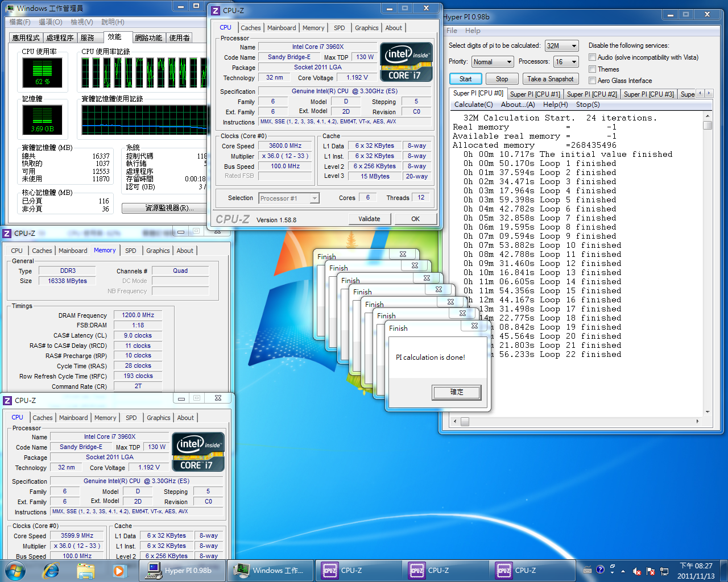This screenshot has width=728, height=582.
Task: Click the blue help question-mark tray icon
Action: (600, 569)
